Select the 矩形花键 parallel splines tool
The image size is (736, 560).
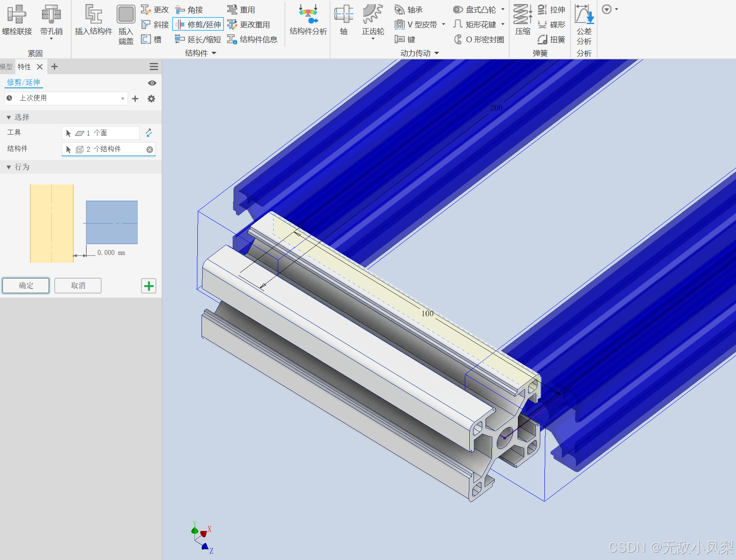tap(474, 24)
